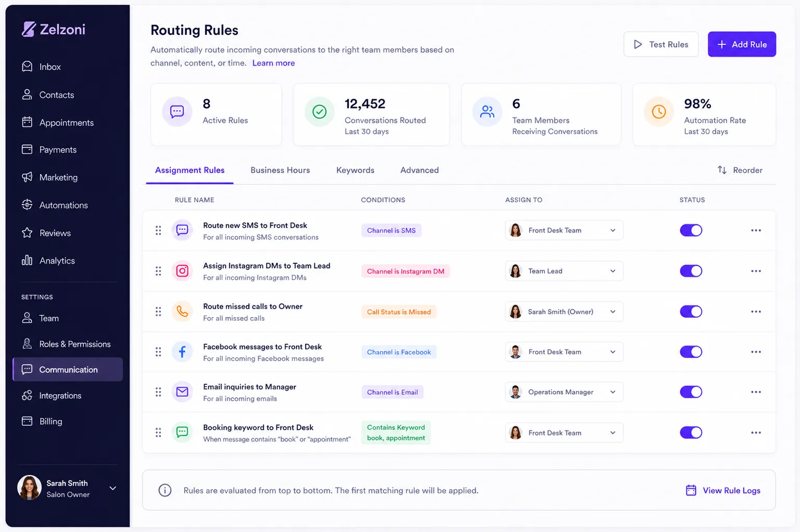Viewport: 800px width, 532px height.
Task: Open the Advanced tab
Action: point(420,170)
